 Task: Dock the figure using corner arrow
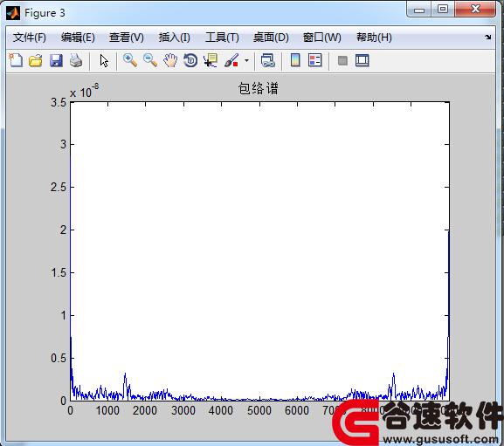pyautogui.click(x=488, y=37)
